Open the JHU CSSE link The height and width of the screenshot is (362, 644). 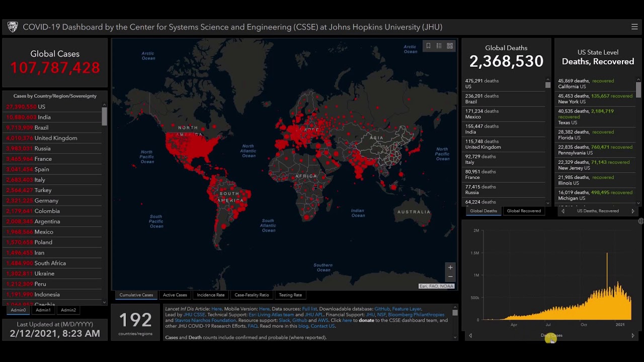click(194, 315)
